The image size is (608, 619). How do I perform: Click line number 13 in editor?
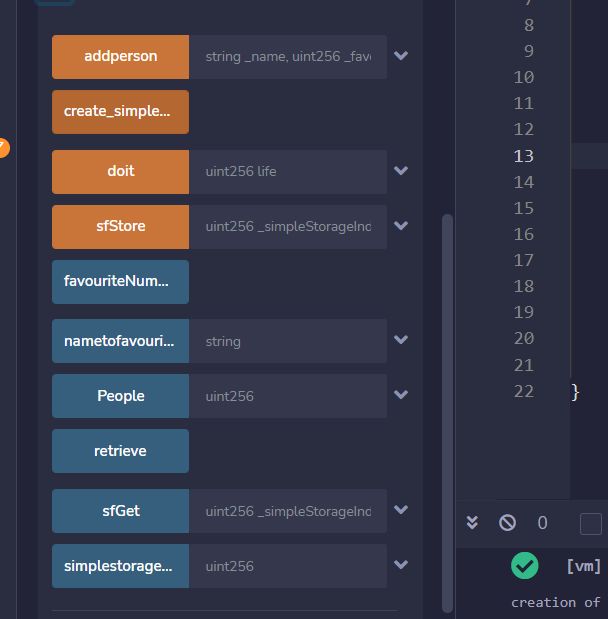pyautogui.click(x=524, y=156)
